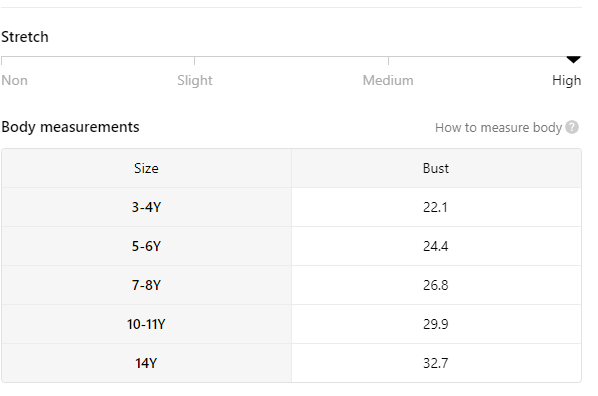Click the 26.8 bust value
This screenshot has width=598, height=396.
coord(436,285)
